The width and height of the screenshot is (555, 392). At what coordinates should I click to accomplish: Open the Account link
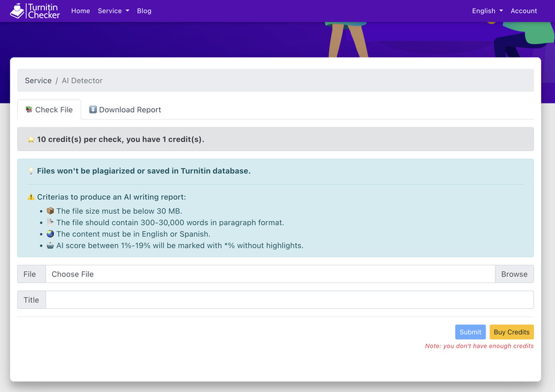click(x=523, y=11)
